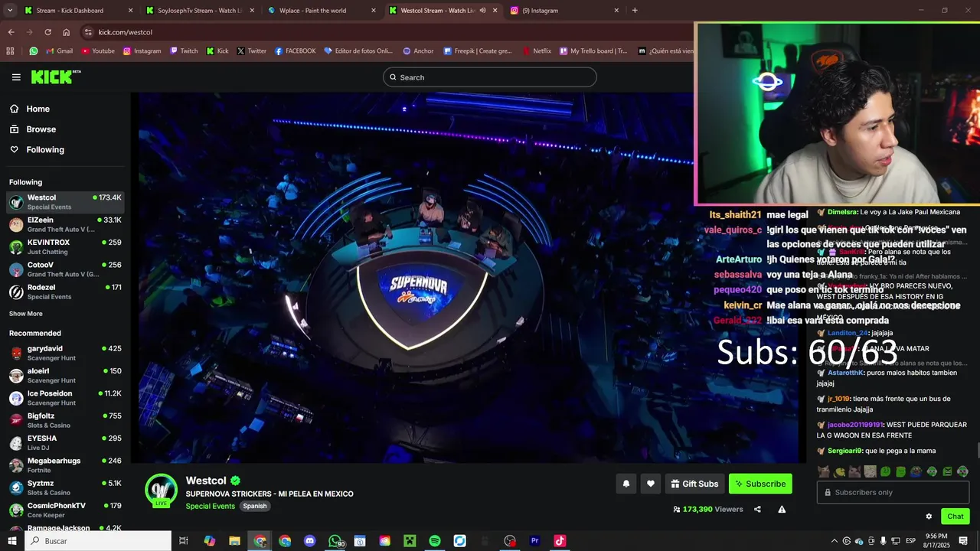Screen dimensions: 980x551
Task: Open garydavid recommended channel
Action: pyautogui.click(x=65, y=353)
